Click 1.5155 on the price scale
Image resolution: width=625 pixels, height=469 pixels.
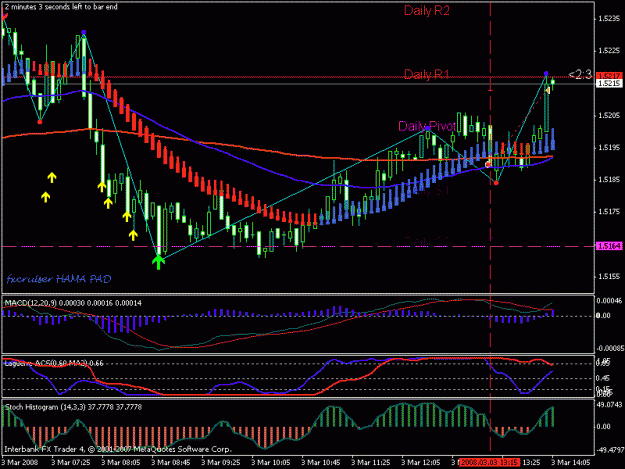[609, 276]
